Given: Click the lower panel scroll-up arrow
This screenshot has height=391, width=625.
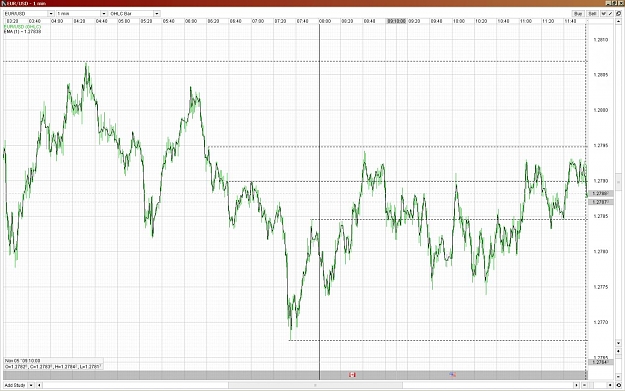Looking at the screenshot, I should [x=619, y=351].
